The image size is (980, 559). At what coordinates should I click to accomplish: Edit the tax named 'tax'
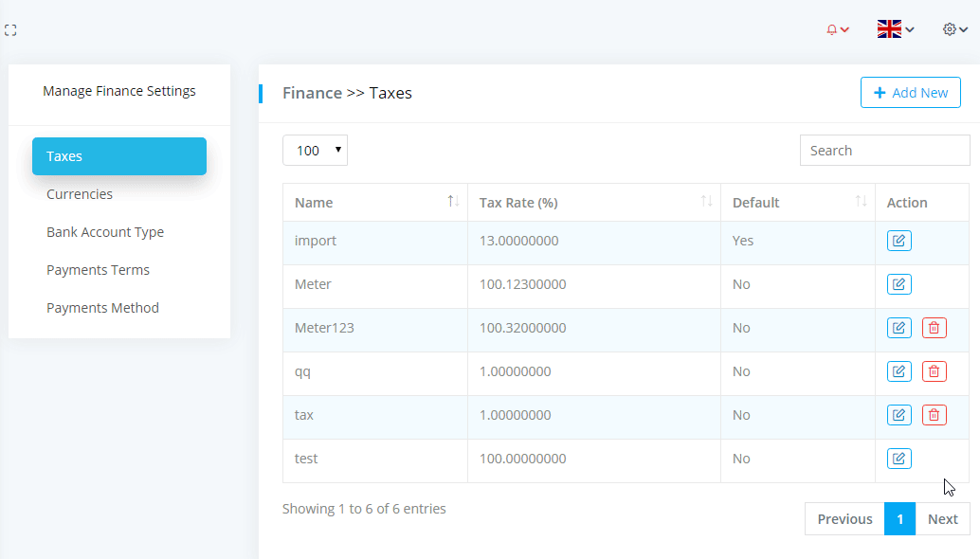click(898, 415)
